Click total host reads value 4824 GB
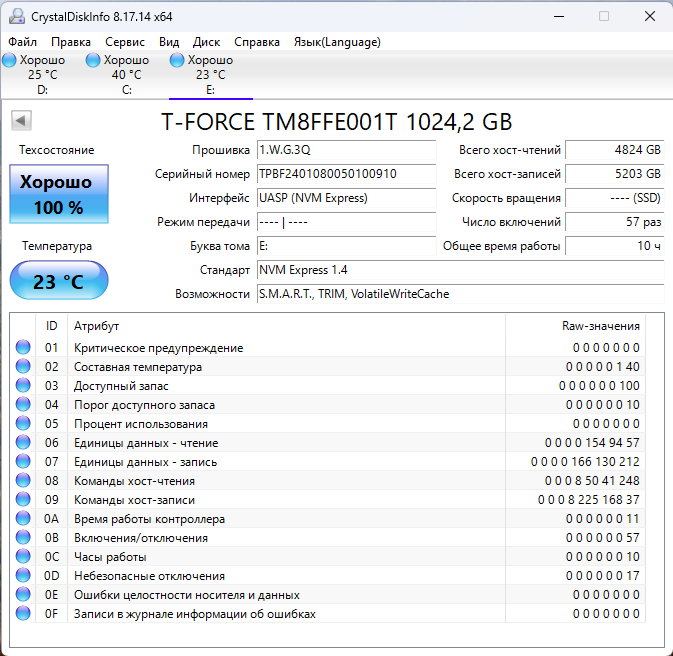673x656 pixels. (615, 150)
